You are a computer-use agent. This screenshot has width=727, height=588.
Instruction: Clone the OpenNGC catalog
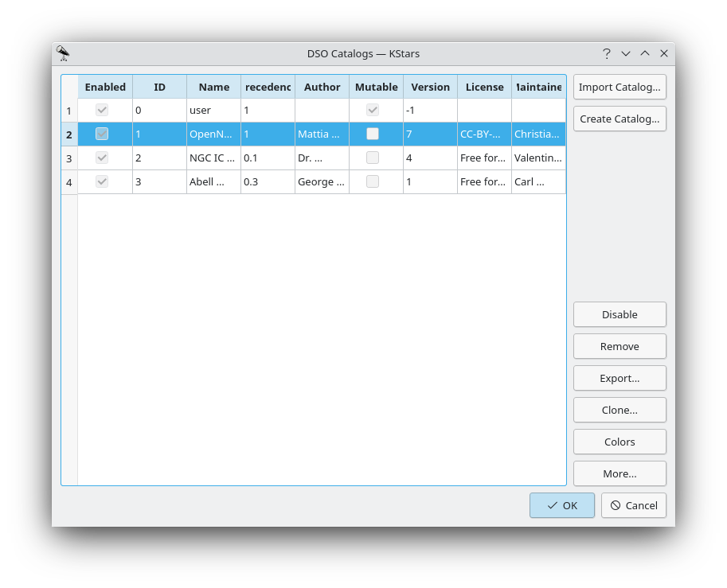pos(620,410)
